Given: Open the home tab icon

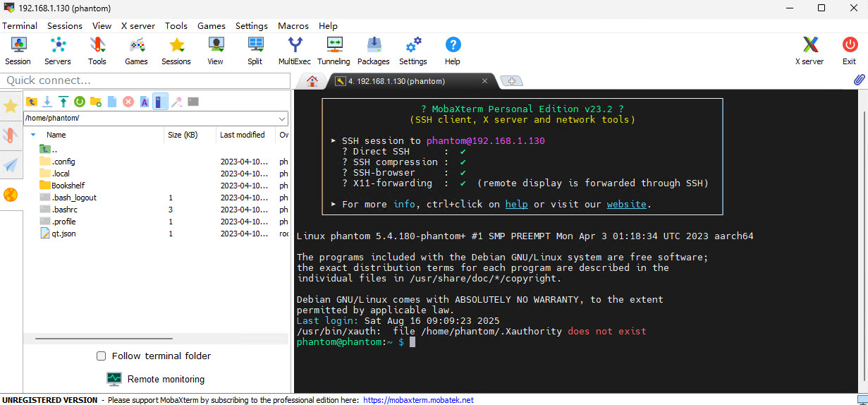Looking at the screenshot, I should (x=312, y=80).
